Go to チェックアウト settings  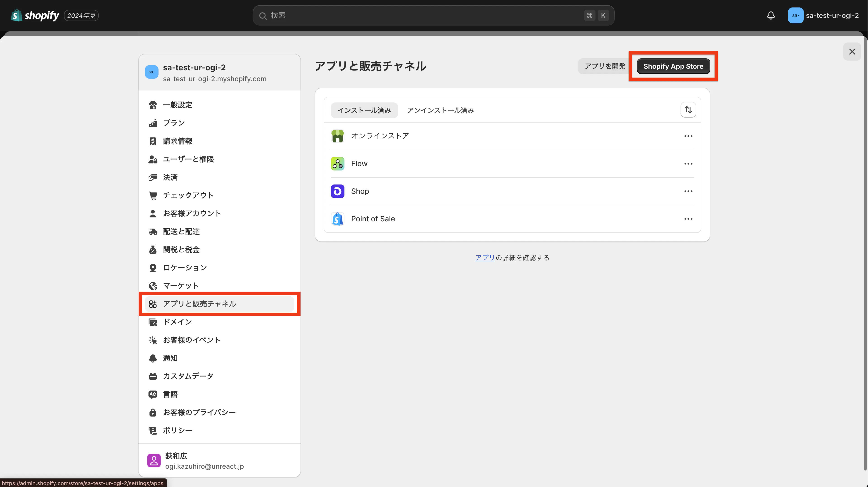(x=219, y=195)
